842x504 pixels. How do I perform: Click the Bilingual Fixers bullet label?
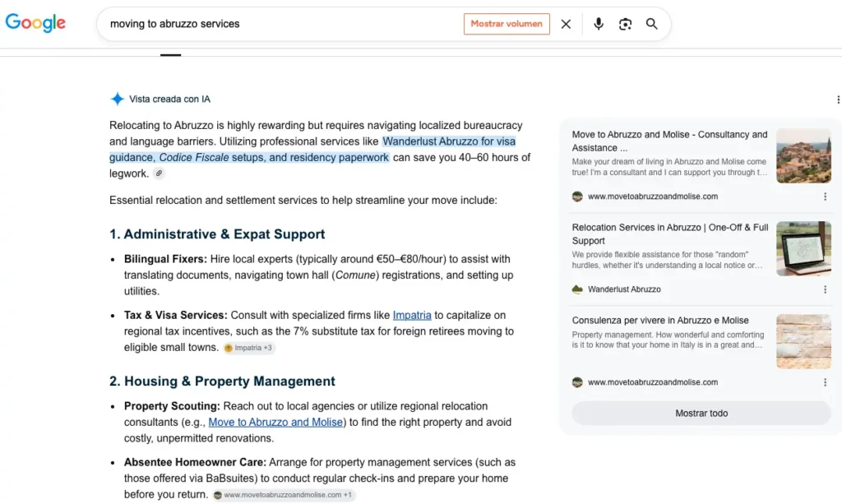[165, 259]
